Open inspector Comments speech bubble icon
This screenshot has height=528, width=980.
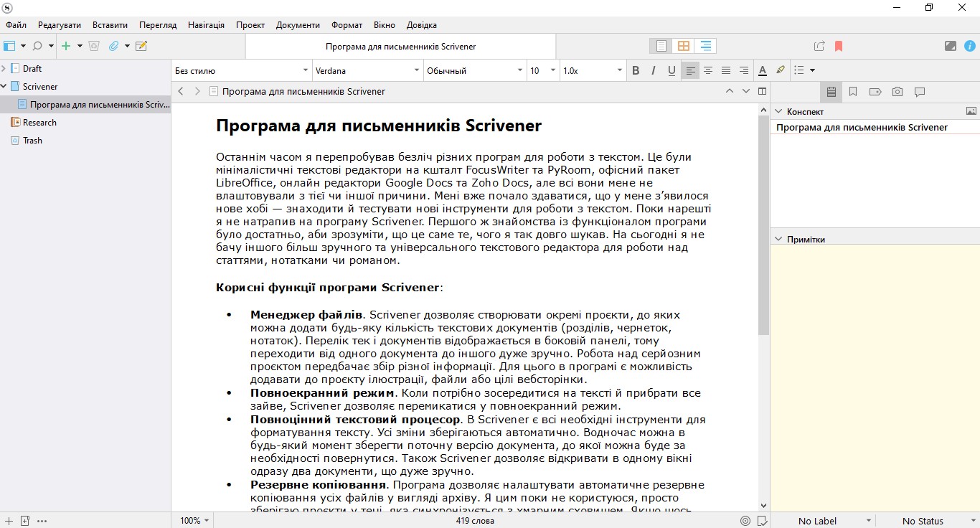click(x=920, y=92)
